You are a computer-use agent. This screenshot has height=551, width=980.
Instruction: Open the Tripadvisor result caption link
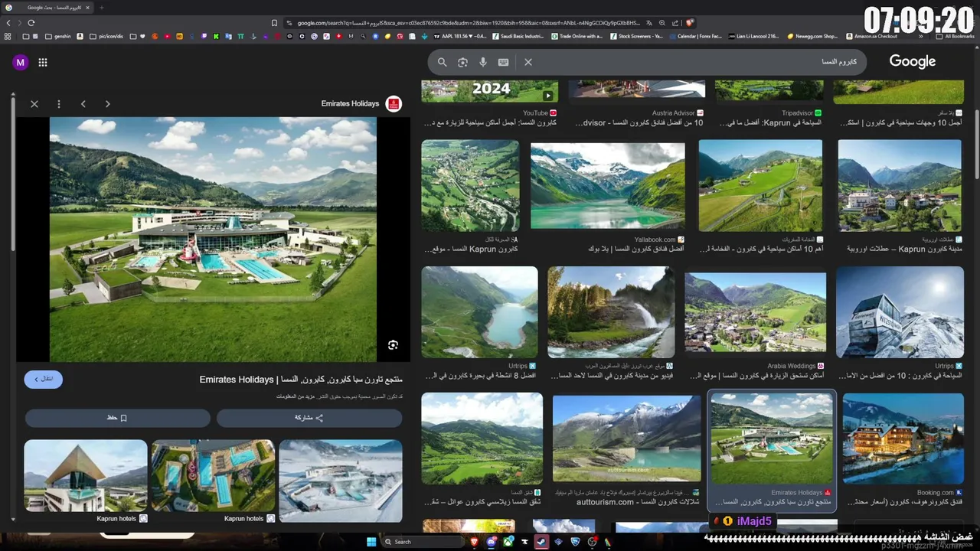[x=769, y=122]
